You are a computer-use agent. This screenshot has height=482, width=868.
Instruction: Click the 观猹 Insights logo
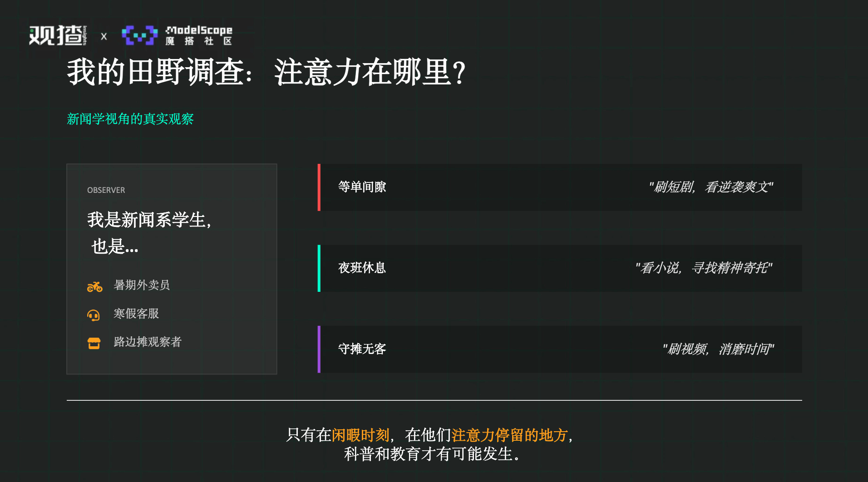point(58,35)
